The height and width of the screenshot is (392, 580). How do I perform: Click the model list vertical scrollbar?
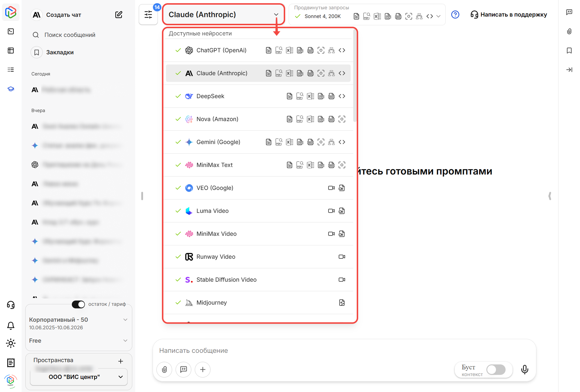pos(355,75)
